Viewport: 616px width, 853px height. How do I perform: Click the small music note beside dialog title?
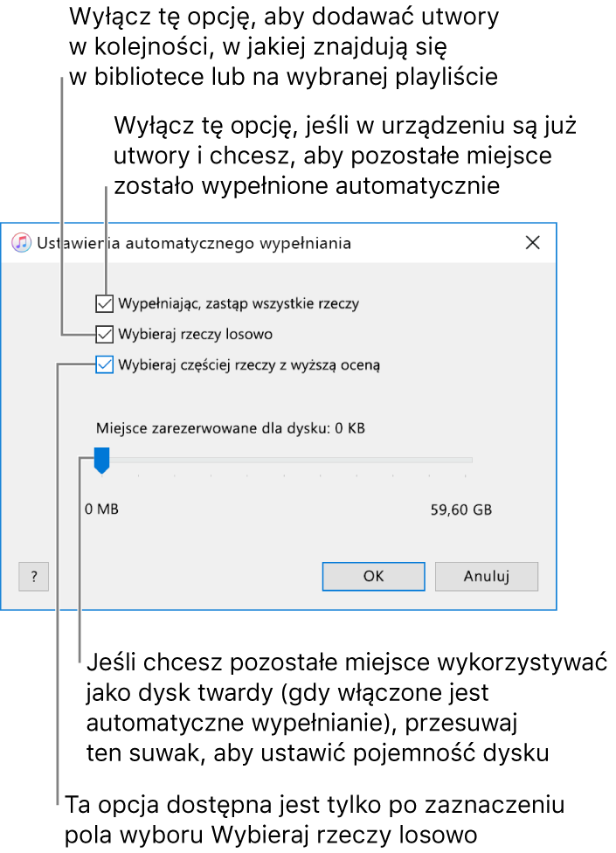click(20, 243)
